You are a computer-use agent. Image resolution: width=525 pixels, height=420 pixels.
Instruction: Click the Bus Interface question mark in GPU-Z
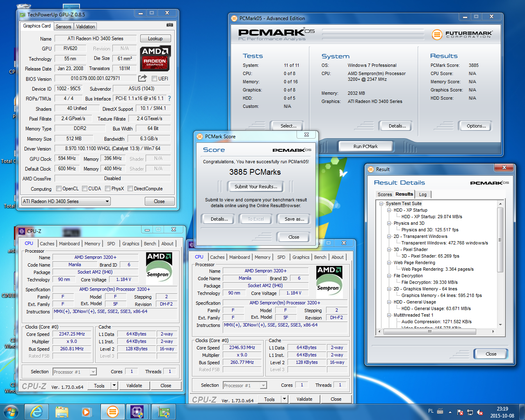(169, 98)
